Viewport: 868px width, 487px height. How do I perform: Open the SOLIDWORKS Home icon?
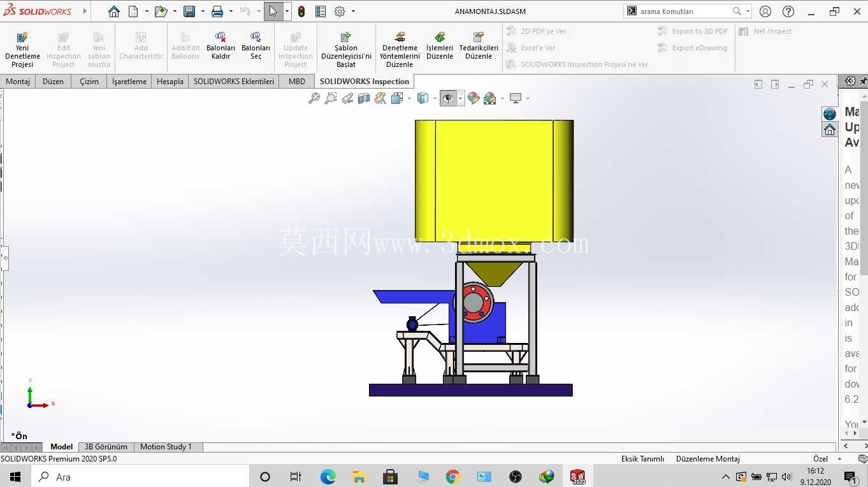[113, 11]
